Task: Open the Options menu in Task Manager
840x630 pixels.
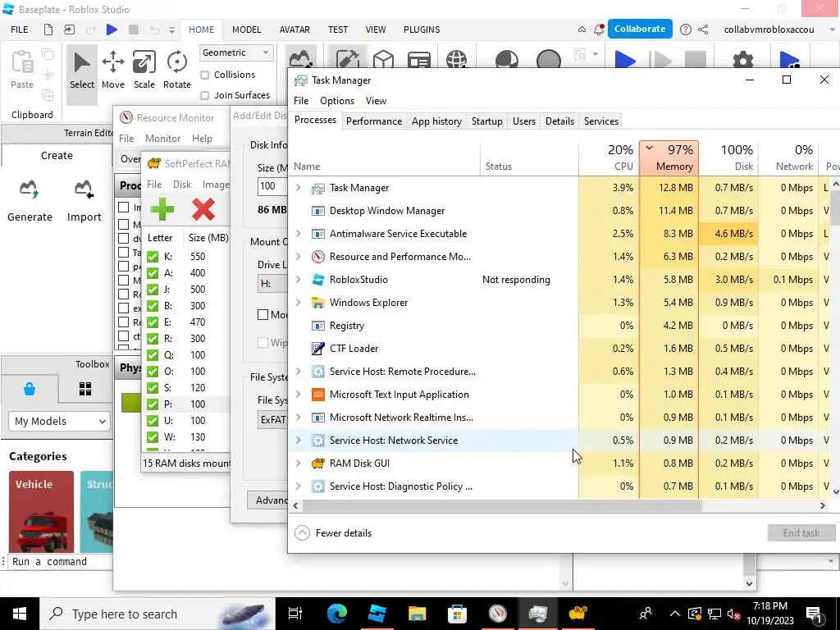Action: [x=337, y=101]
